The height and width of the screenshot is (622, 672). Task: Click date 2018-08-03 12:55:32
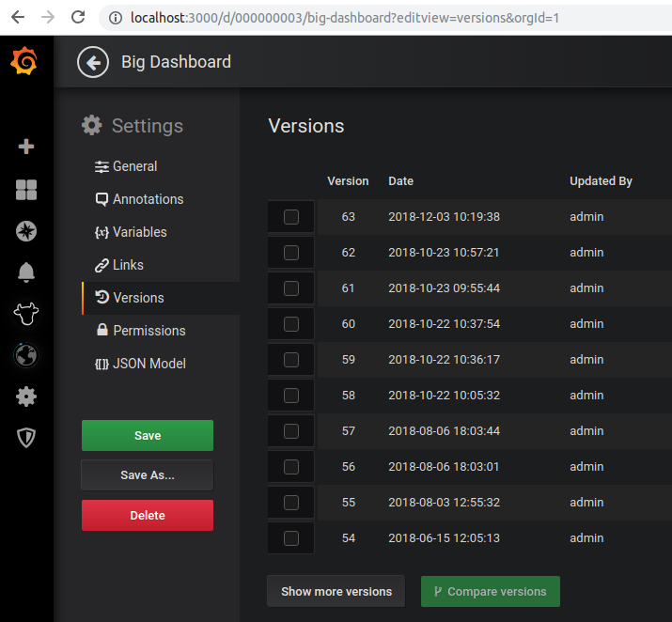point(444,503)
